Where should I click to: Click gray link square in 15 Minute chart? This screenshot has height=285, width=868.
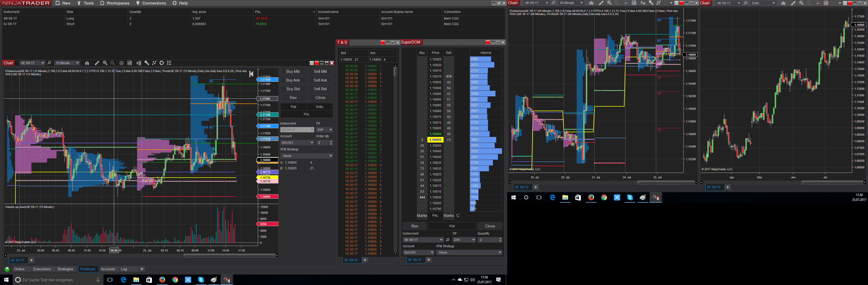point(312,63)
